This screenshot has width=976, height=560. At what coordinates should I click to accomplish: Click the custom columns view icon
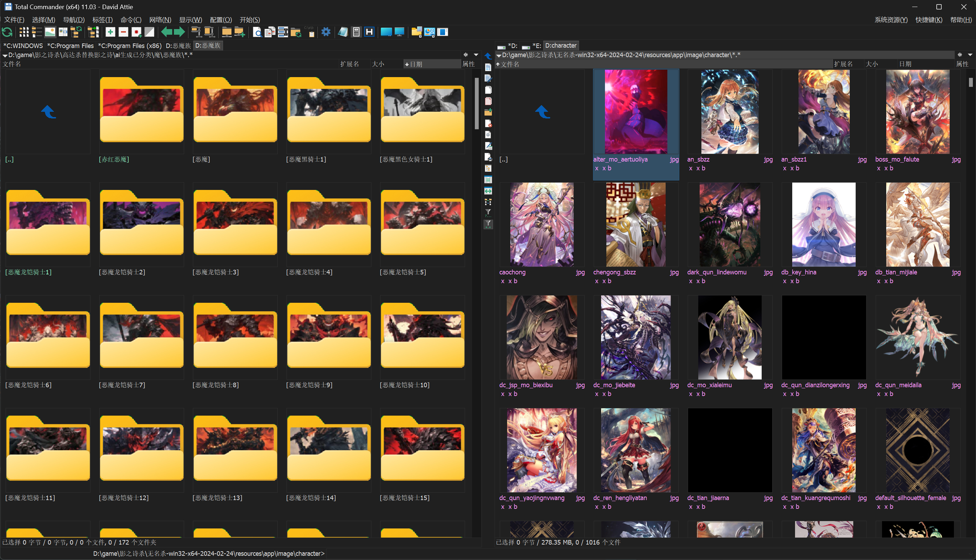pos(63,32)
